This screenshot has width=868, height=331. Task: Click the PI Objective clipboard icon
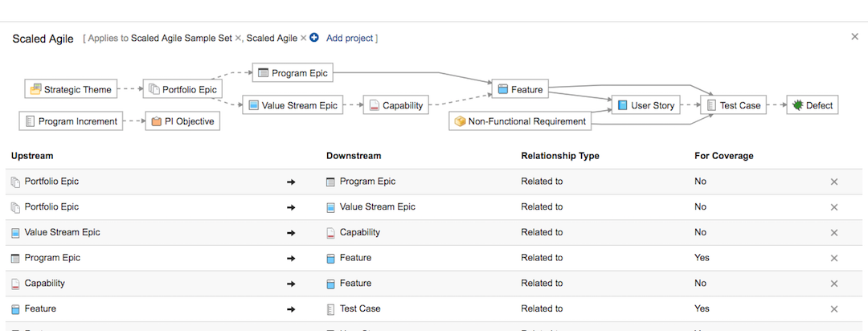coord(156,121)
